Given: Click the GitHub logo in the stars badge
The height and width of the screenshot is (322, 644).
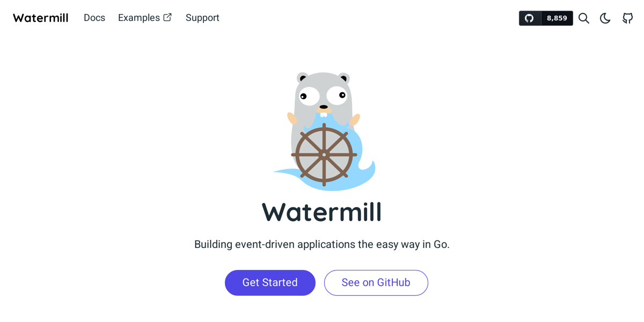Looking at the screenshot, I should click(530, 18).
